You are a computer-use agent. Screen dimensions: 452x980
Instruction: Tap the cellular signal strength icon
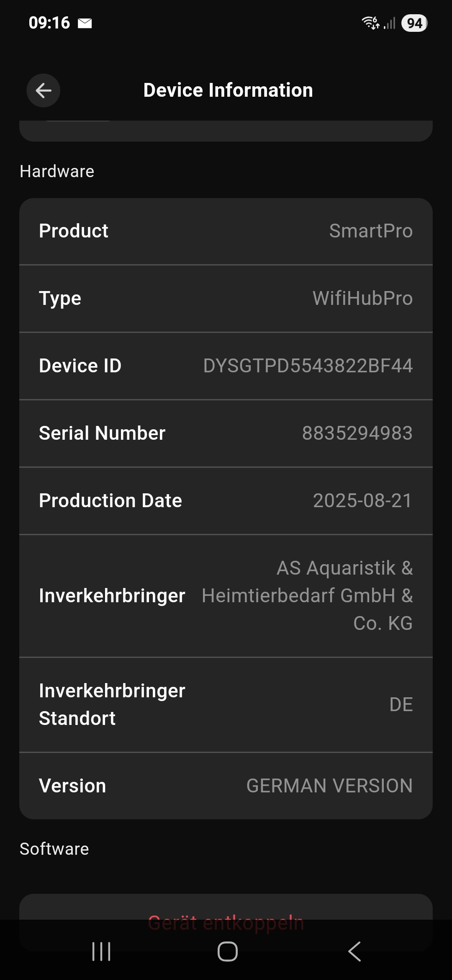point(390,23)
